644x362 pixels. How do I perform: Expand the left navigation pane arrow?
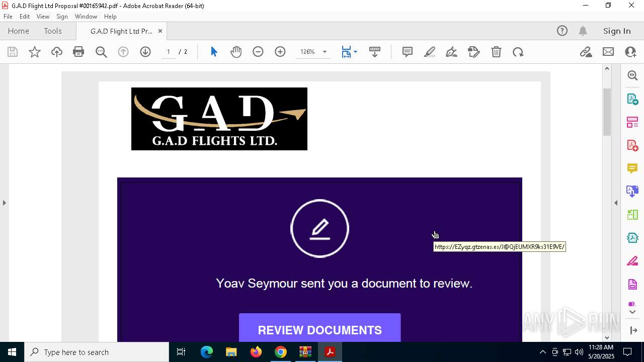4,203
